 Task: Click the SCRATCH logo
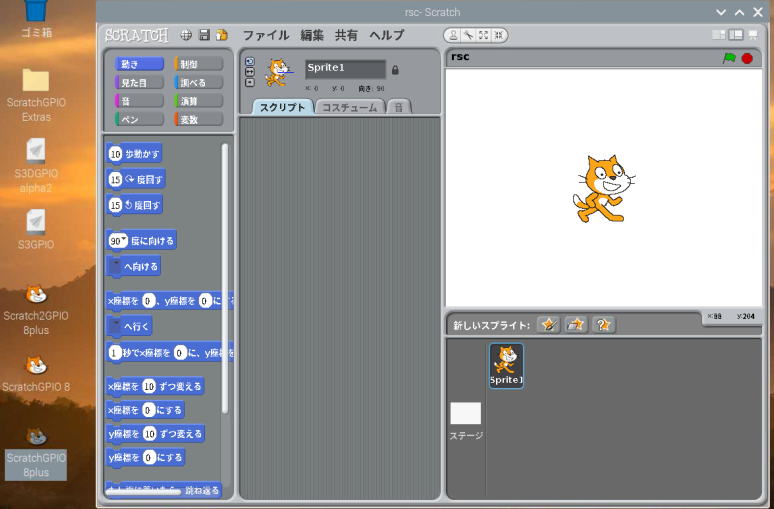137,35
